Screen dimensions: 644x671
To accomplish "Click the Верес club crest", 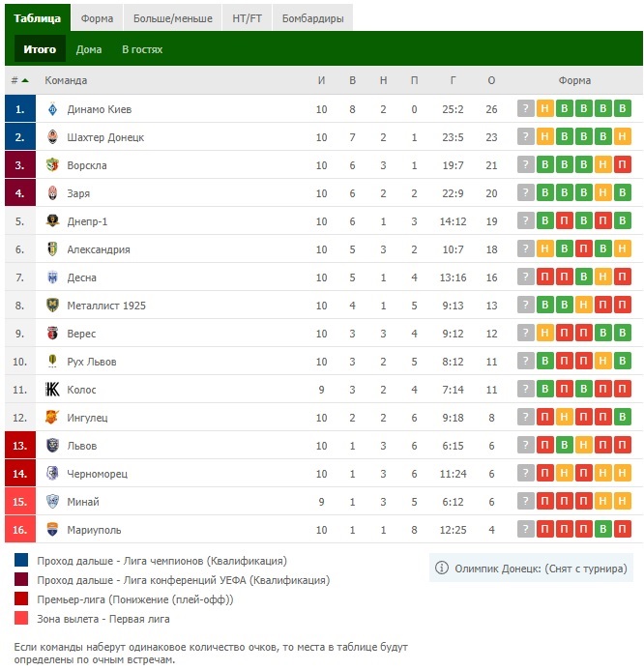I will coord(52,334).
